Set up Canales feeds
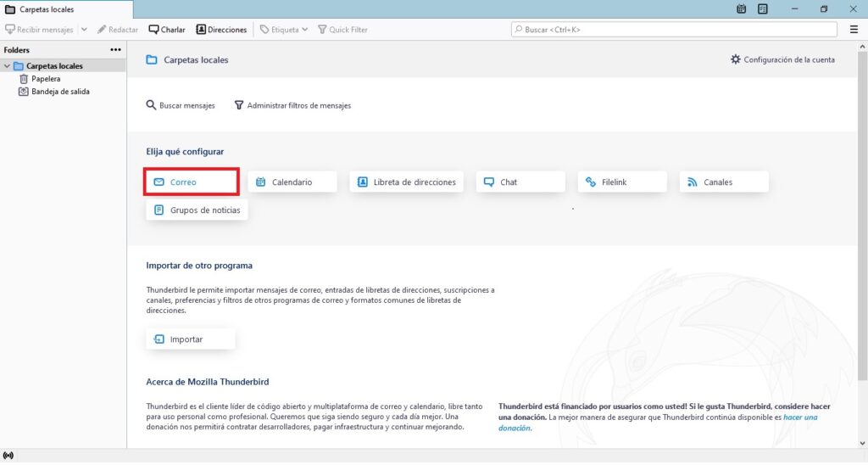Screen dimensions: 868x465 pyautogui.click(x=724, y=182)
